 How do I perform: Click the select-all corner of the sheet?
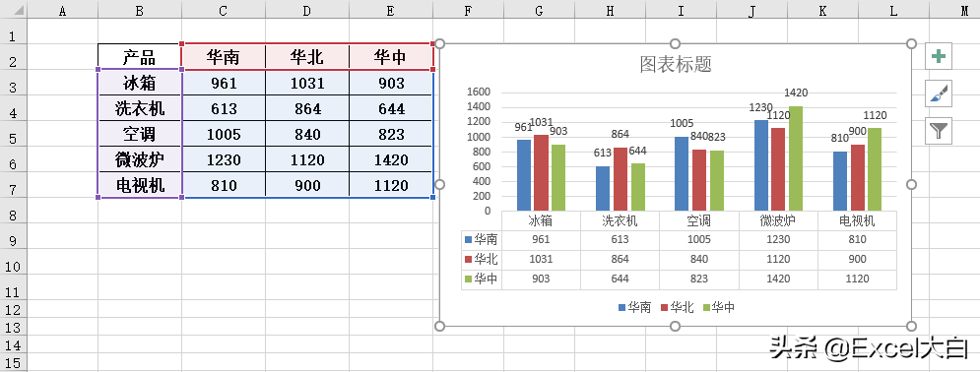[x=13, y=9]
